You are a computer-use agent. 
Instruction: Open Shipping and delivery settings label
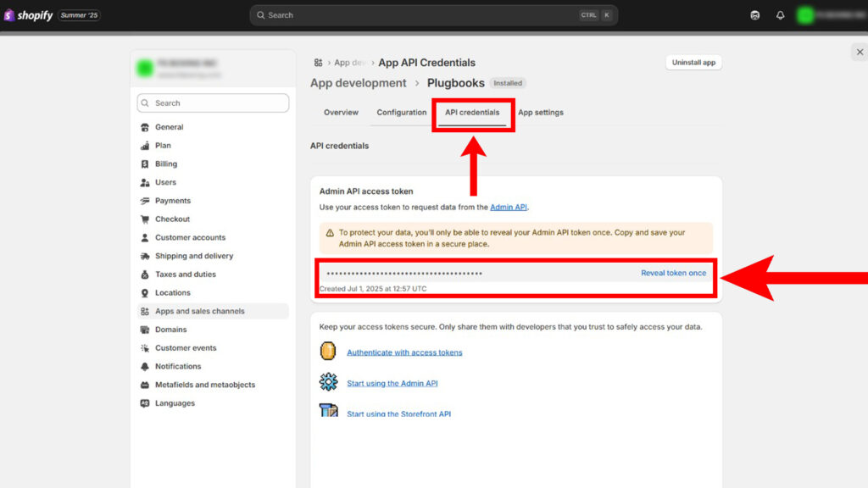(194, 256)
